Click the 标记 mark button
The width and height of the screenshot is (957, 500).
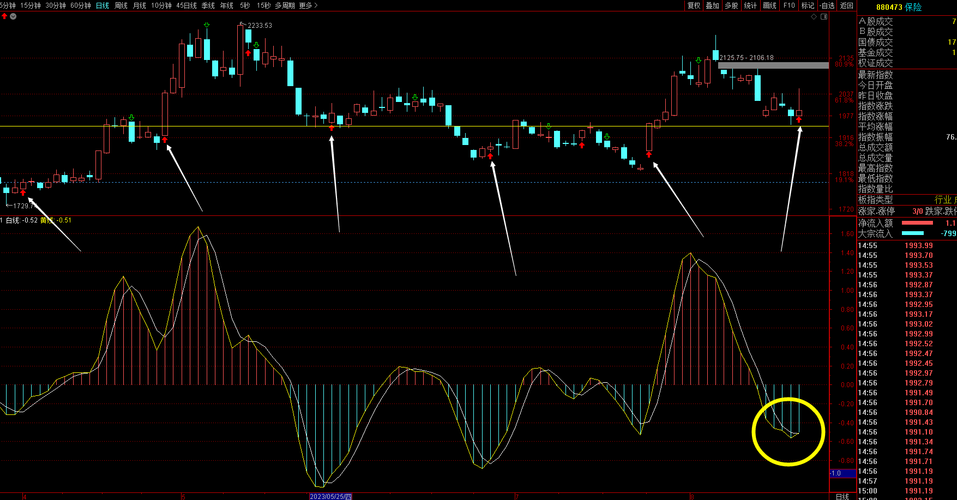coord(808,5)
